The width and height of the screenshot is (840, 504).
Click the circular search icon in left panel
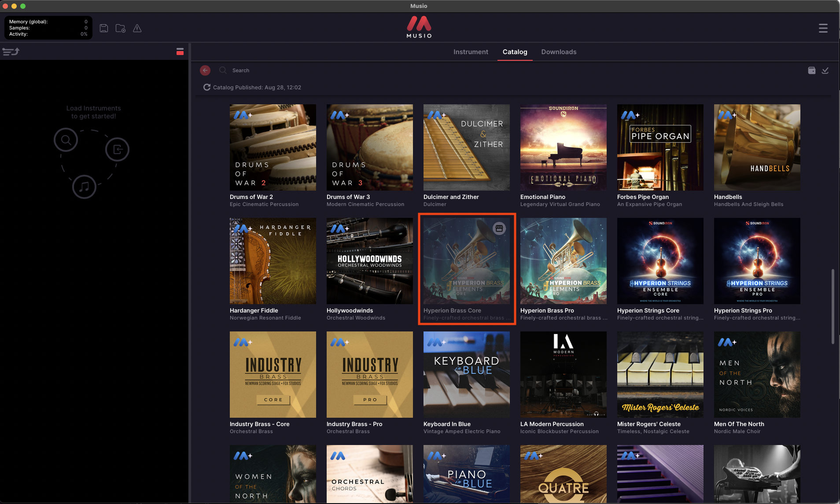(x=66, y=140)
